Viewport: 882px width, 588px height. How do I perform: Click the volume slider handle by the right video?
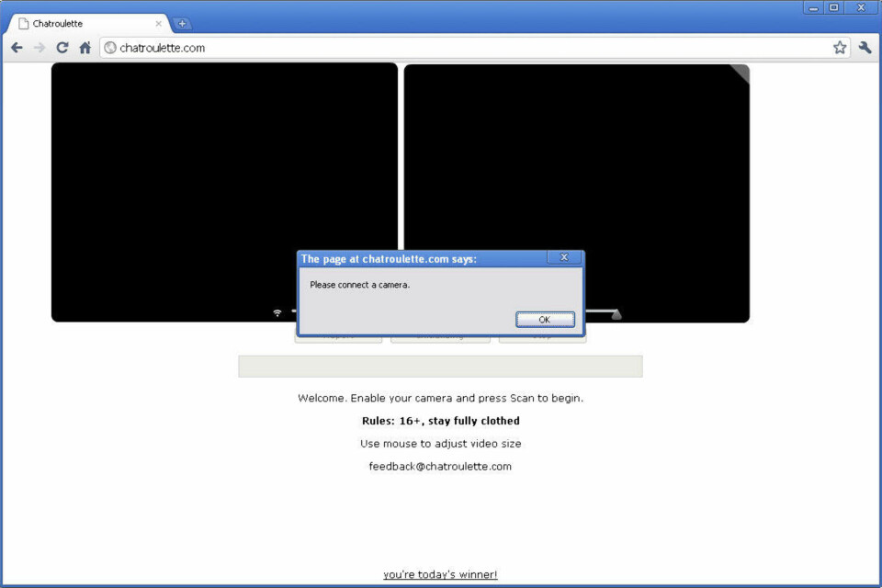616,314
